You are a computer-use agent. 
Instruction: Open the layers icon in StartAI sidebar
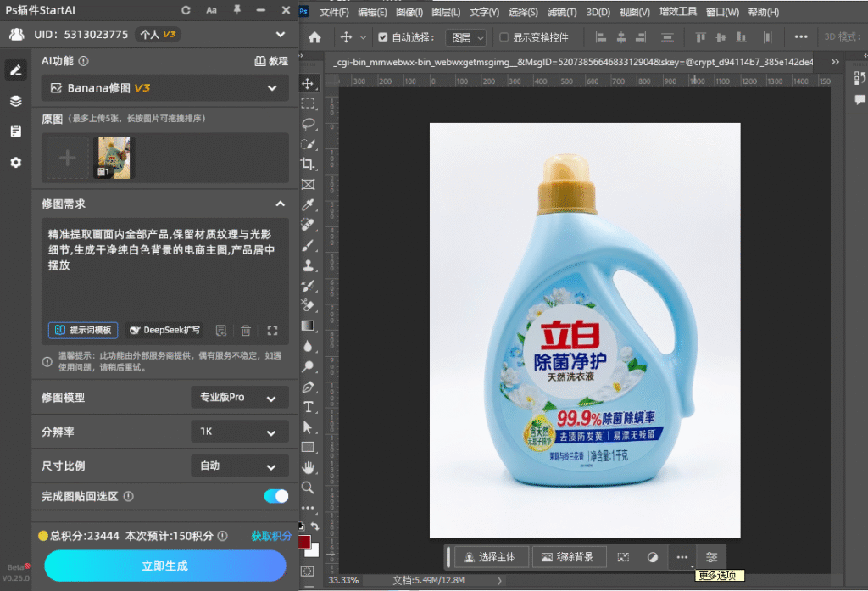(x=15, y=101)
